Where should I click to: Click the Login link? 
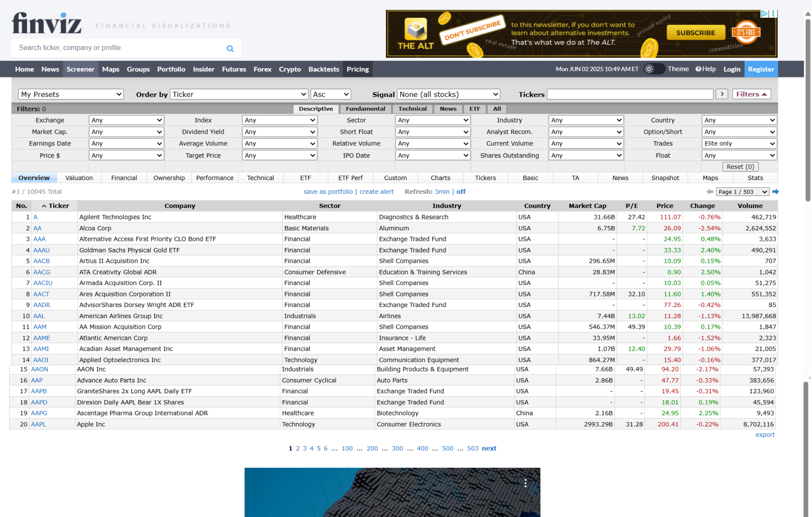pyautogui.click(x=732, y=69)
